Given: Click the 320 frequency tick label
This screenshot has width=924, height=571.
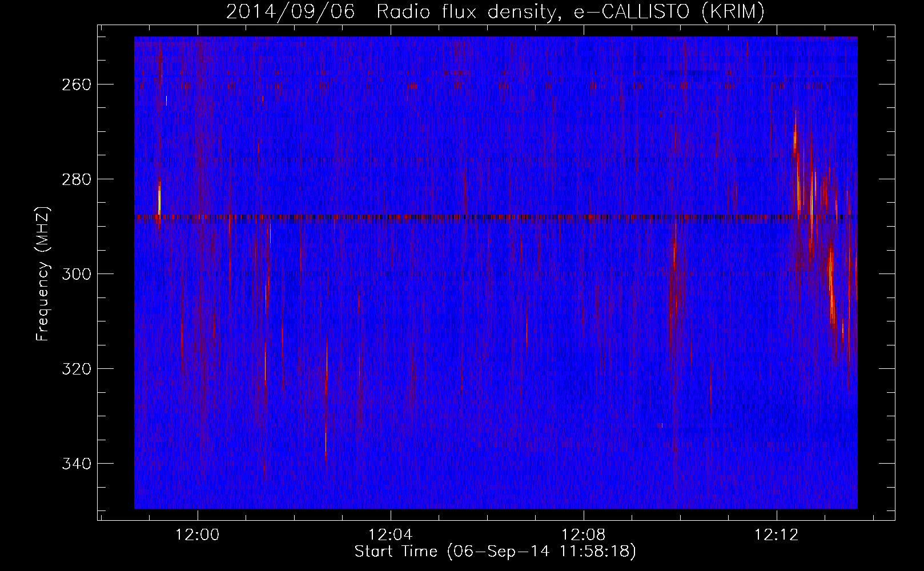Looking at the screenshot, I should (77, 369).
